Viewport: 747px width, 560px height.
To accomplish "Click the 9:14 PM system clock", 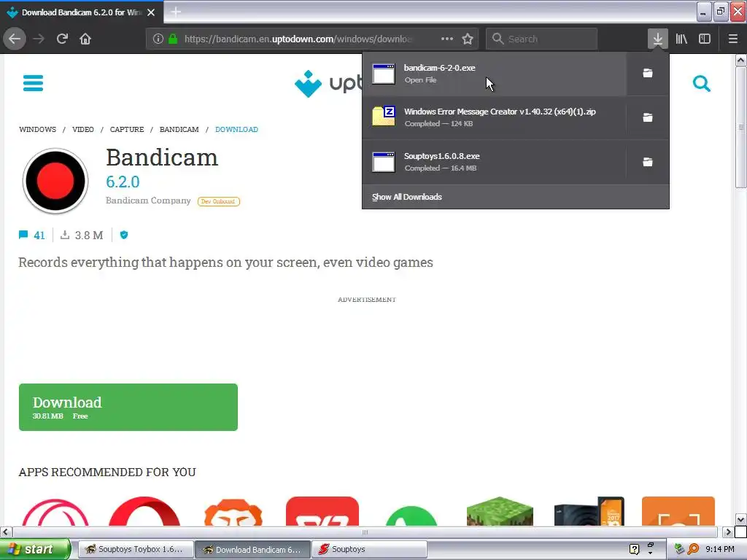I will coord(720,549).
